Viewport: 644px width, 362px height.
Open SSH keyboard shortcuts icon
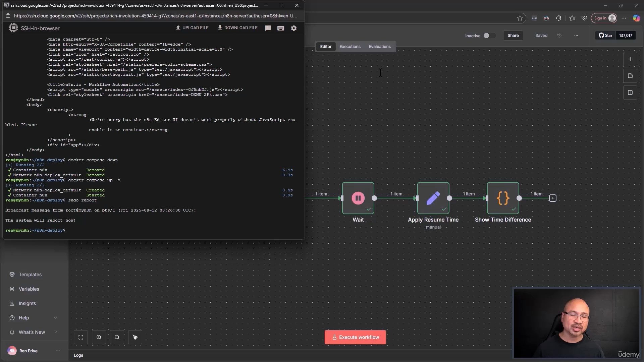[281, 28]
